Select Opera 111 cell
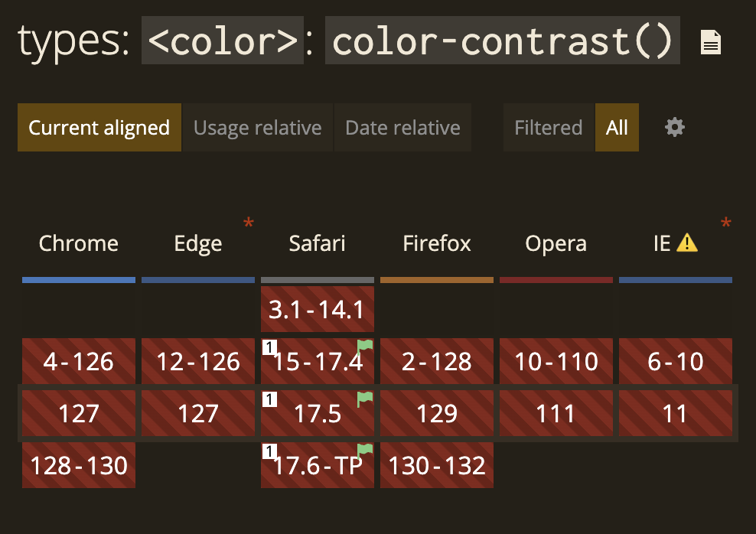This screenshot has height=534, width=756. pyautogui.click(x=556, y=413)
